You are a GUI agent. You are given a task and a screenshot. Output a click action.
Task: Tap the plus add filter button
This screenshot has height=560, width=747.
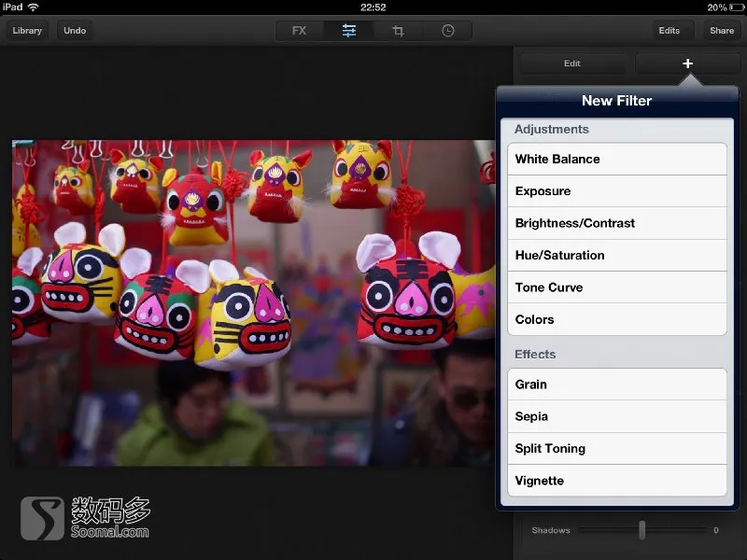(x=687, y=63)
